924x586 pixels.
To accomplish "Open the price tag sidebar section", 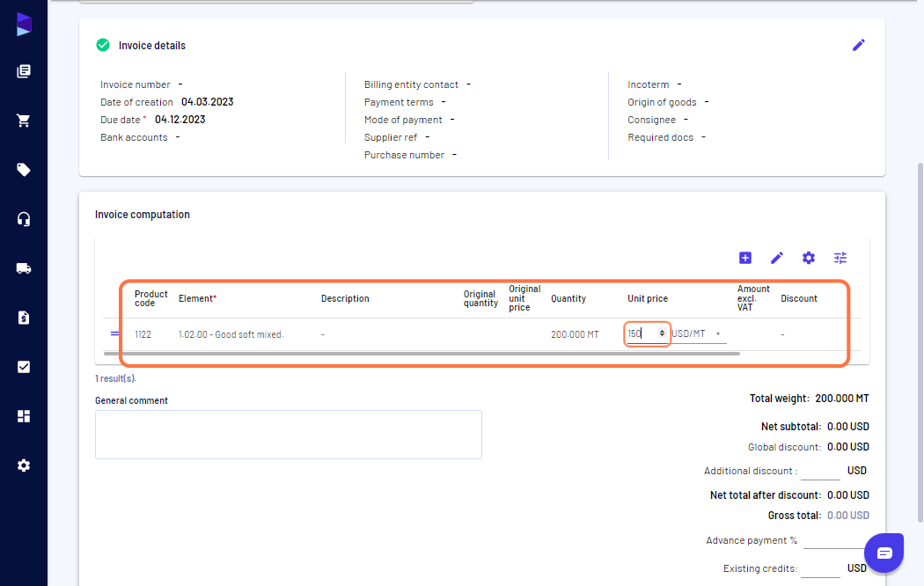I will pyautogui.click(x=24, y=170).
